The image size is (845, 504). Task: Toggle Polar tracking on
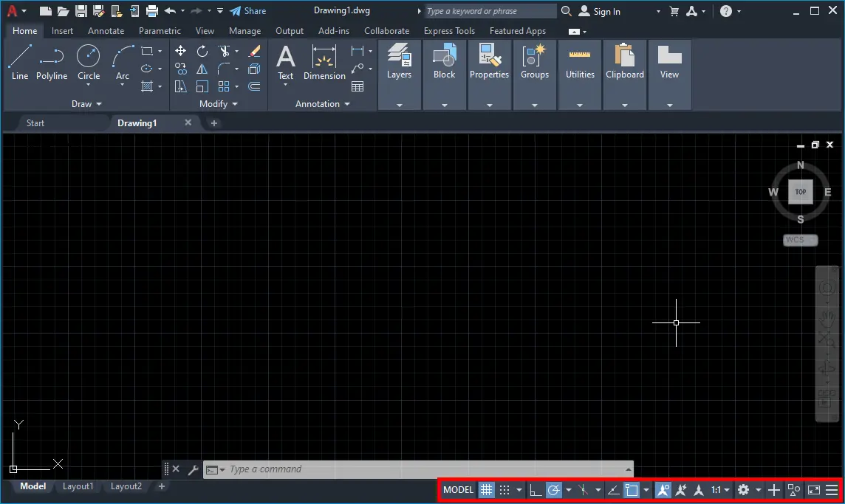[554, 489]
